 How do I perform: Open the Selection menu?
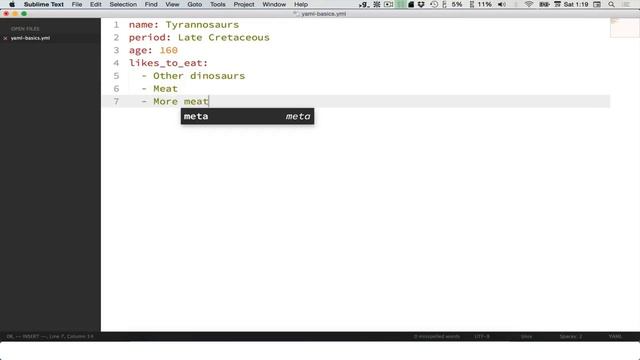(123, 4)
